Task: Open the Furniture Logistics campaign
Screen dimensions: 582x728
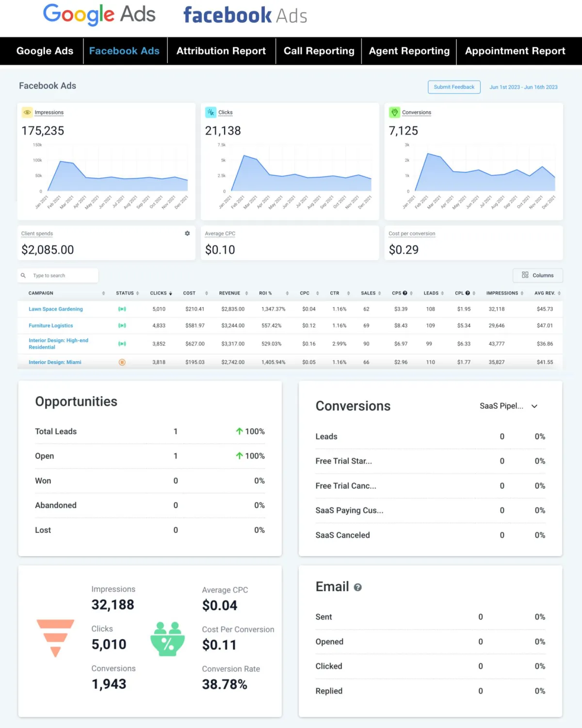Action: coord(51,326)
